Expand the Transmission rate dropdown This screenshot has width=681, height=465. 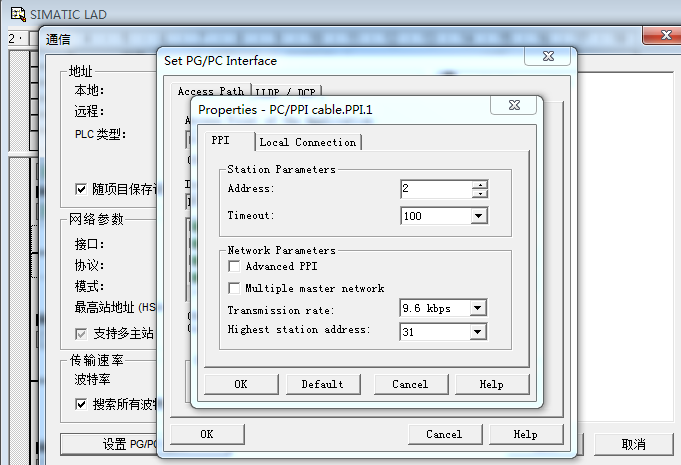tap(478, 309)
